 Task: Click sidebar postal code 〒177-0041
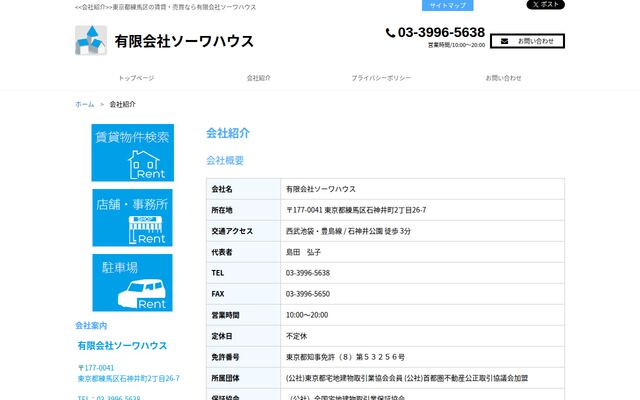(x=96, y=368)
